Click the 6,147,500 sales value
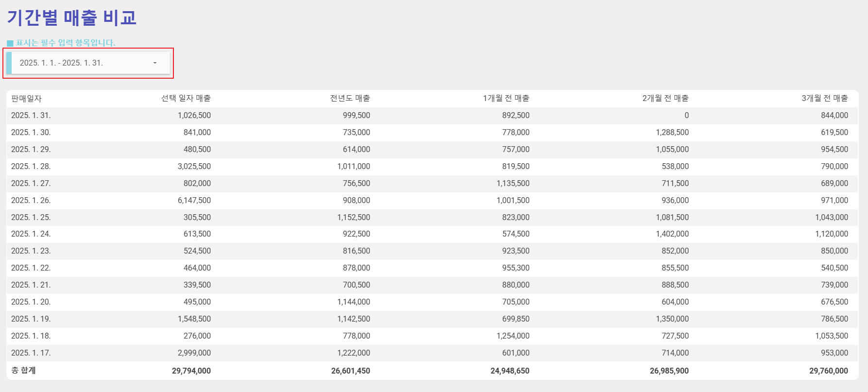The image size is (868, 392). tap(194, 201)
